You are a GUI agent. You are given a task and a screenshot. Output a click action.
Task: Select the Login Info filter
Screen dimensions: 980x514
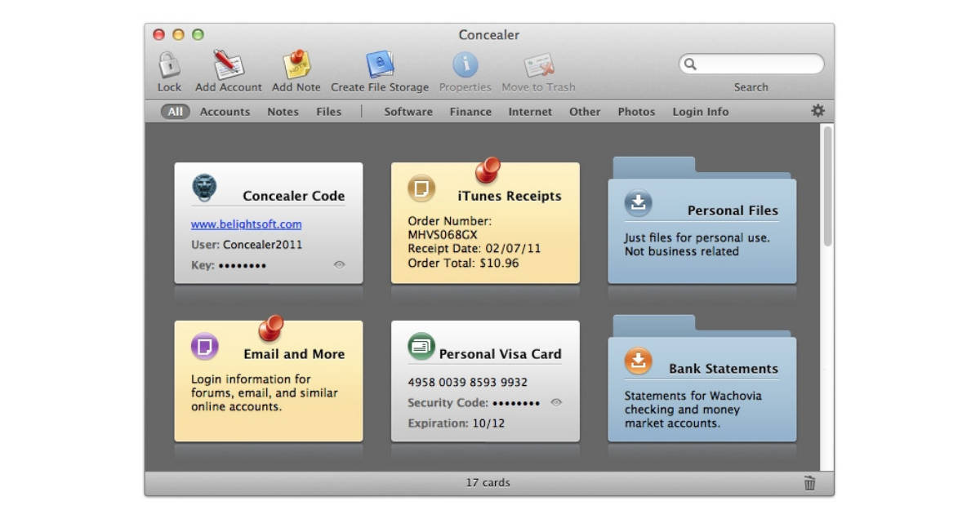pos(699,111)
